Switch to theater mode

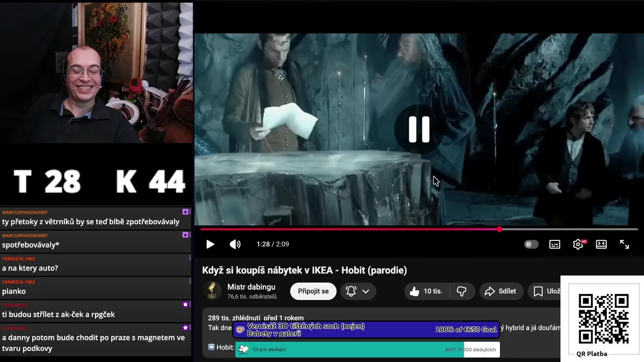pos(601,244)
